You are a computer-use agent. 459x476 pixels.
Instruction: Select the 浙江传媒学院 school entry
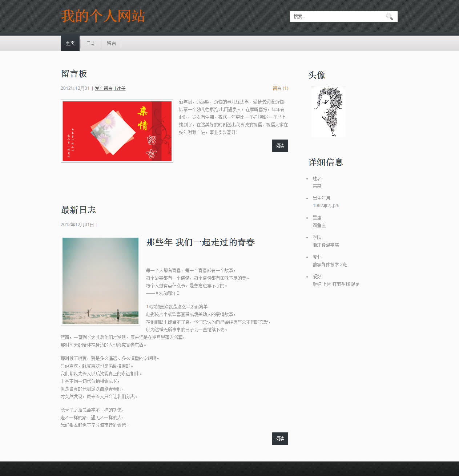point(326,245)
